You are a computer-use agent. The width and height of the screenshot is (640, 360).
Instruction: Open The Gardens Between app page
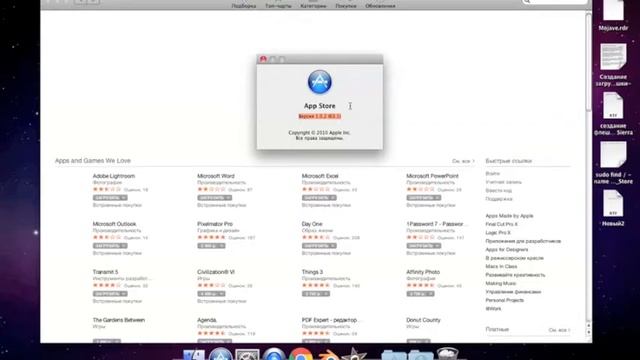point(119,320)
